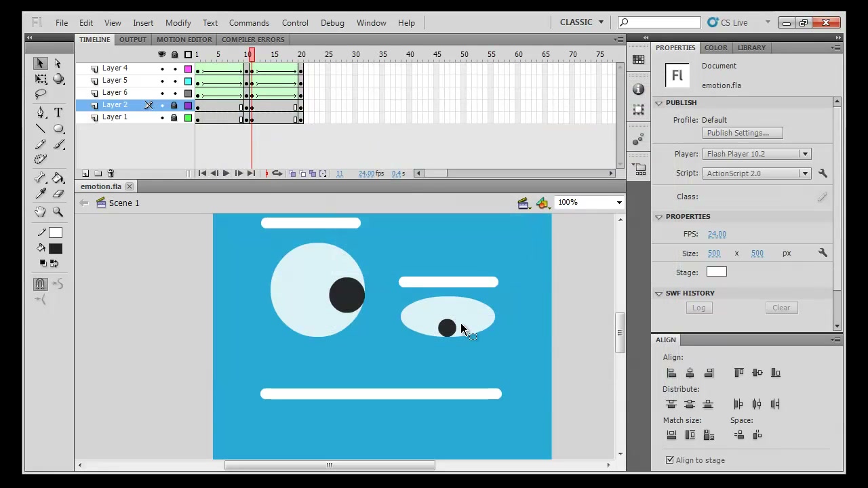Click the Align left edge icon
The image size is (868, 488).
[671, 373]
